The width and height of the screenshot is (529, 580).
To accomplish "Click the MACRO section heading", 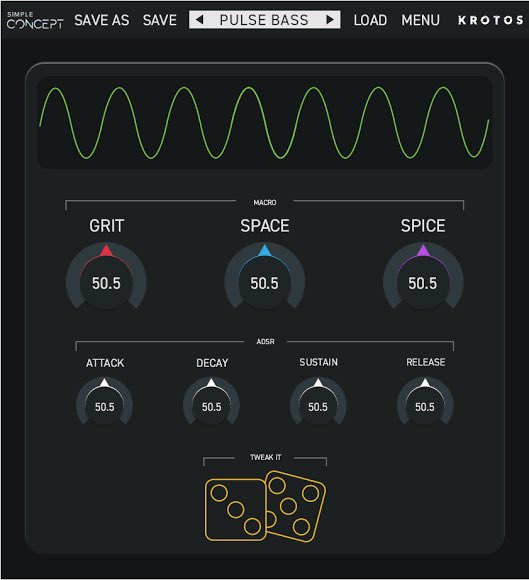I will [265, 202].
